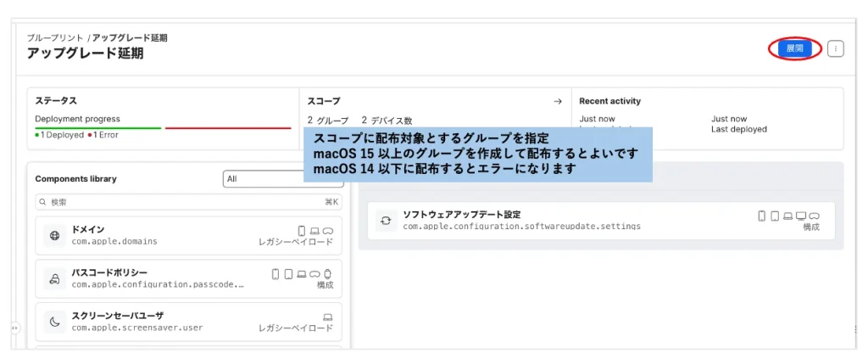Open the スコープ card heading
Screen dimensions: 868x359
pos(324,101)
